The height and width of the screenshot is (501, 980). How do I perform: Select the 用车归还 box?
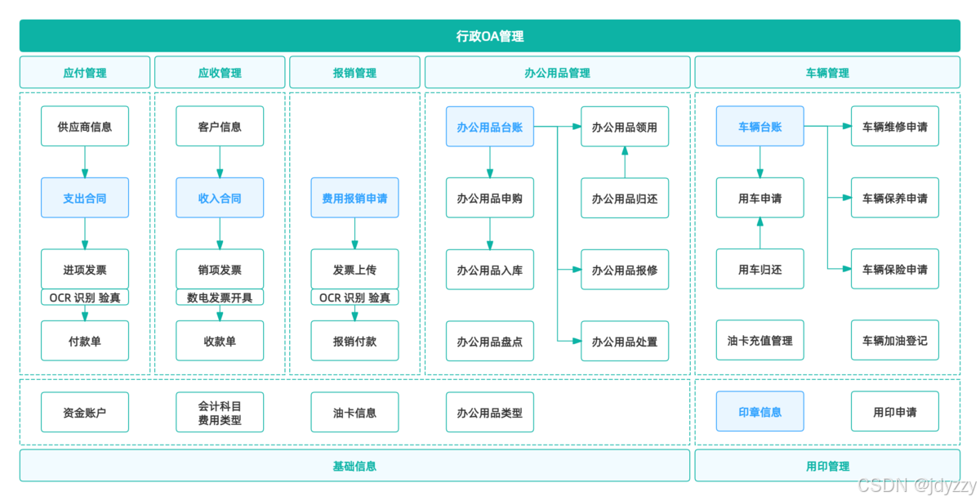(x=759, y=270)
